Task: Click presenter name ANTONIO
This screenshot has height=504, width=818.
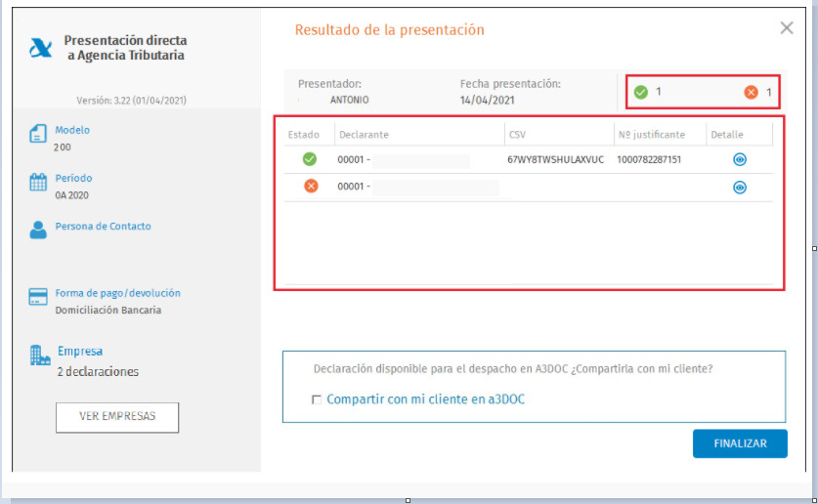Action: tap(350, 100)
